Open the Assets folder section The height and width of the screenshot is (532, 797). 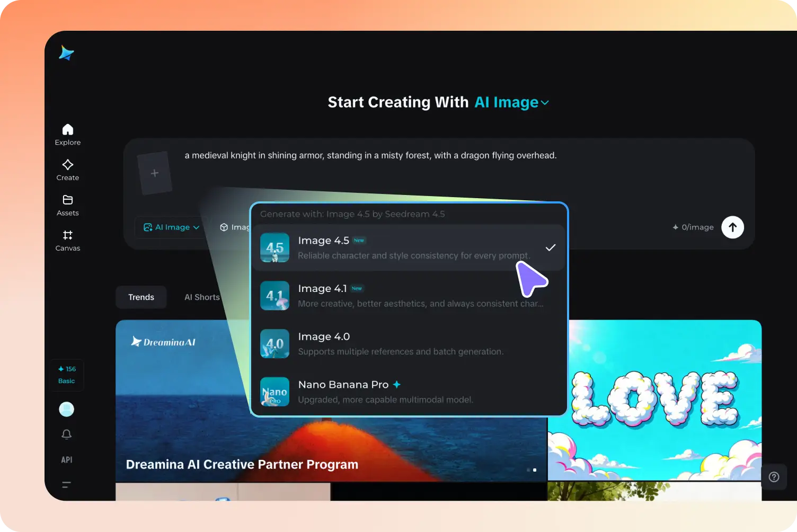68,206
